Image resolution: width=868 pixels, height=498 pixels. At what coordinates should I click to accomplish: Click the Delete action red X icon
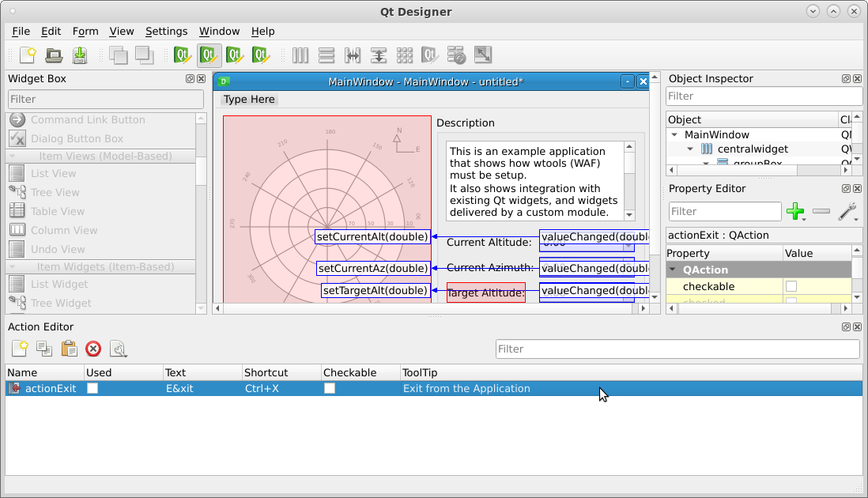93,349
